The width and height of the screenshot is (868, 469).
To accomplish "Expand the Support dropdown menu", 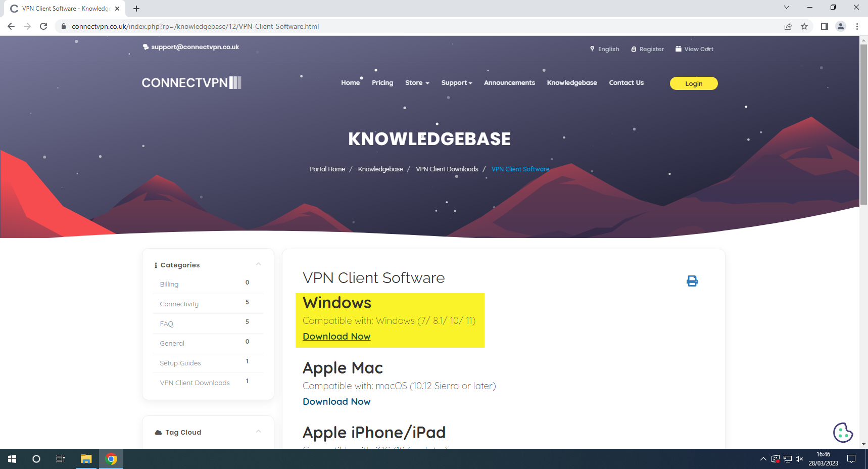I will tap(456, 83).
